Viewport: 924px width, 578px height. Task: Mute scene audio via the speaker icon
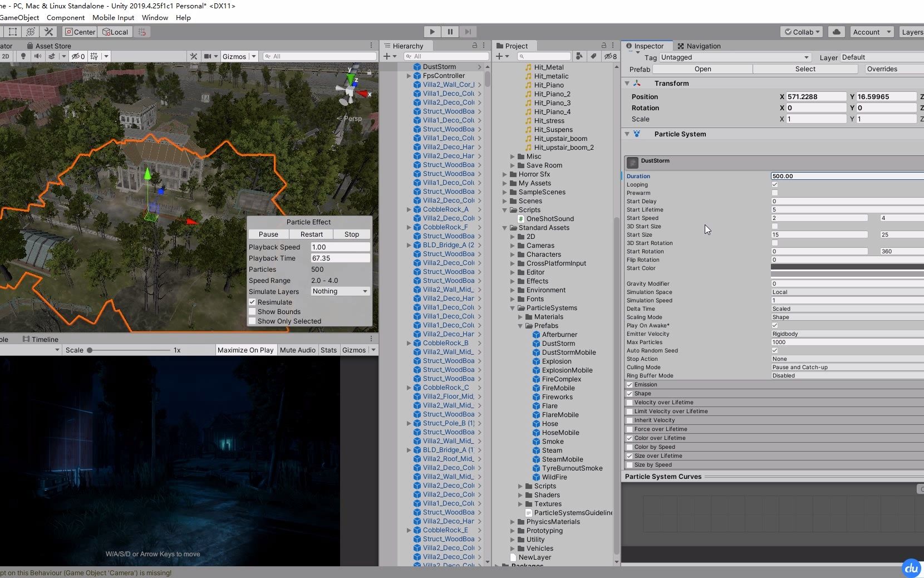(38, 56)
